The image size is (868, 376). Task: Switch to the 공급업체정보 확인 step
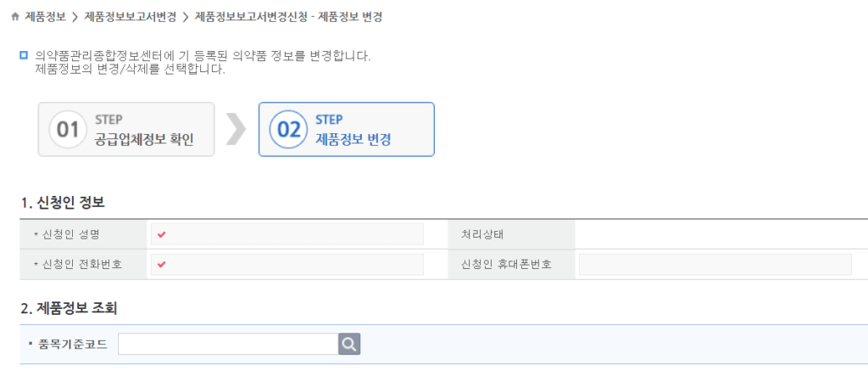[x=144, y=139]
